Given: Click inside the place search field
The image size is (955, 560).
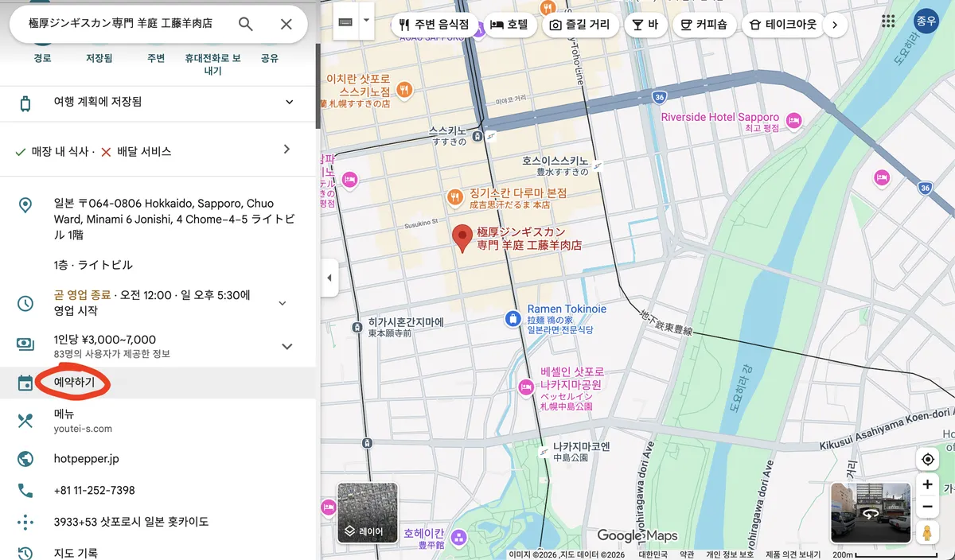Looking at the screenshot, I should (120, 24).
